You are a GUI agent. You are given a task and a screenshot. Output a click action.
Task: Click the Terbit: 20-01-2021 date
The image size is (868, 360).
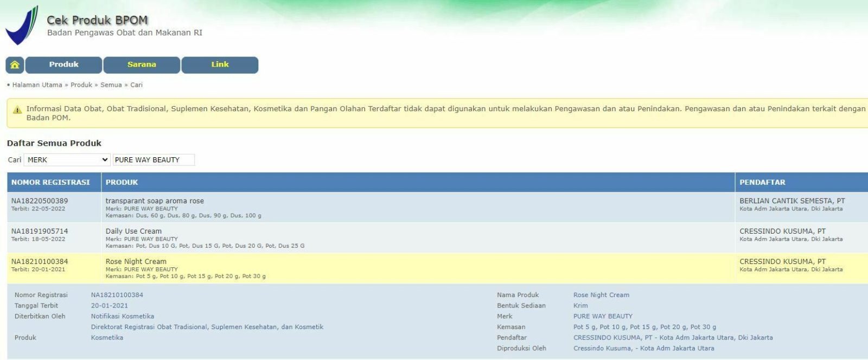point(38,269)
